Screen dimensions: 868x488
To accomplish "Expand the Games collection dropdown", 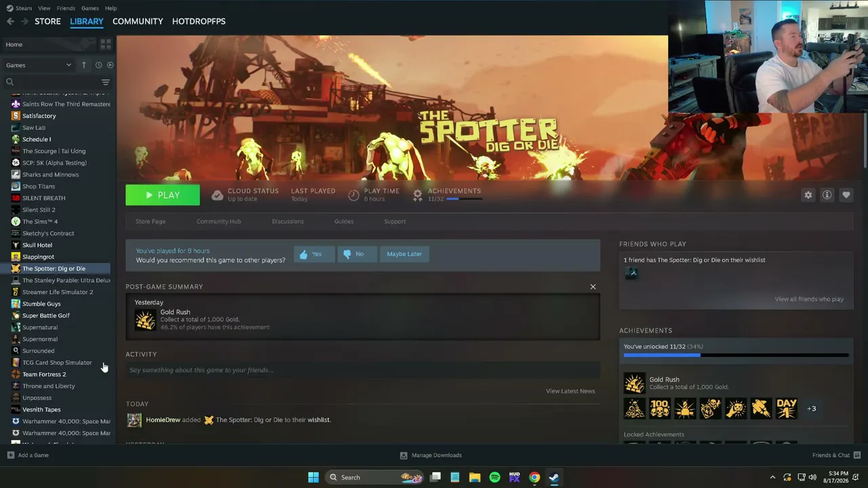I will pos(39,65).
